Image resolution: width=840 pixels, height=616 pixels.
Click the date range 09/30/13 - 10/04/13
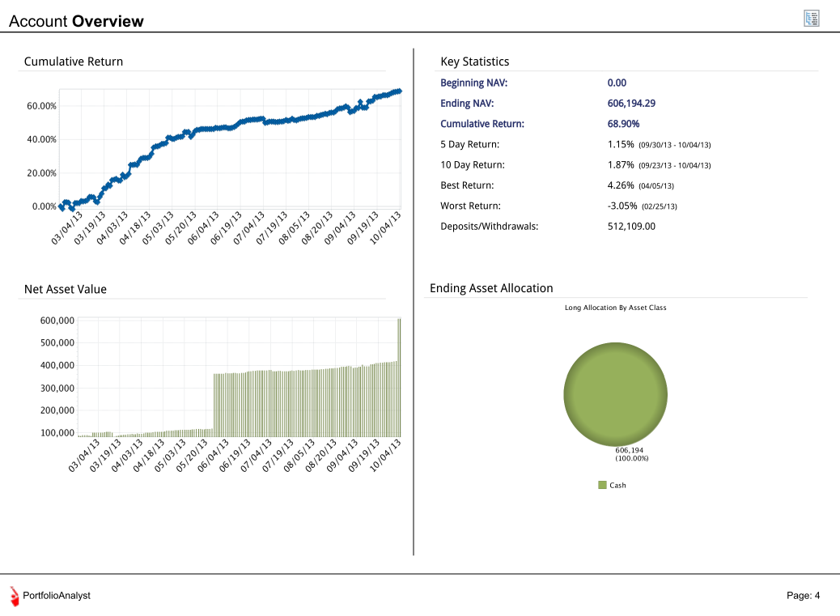click(674, 145)
